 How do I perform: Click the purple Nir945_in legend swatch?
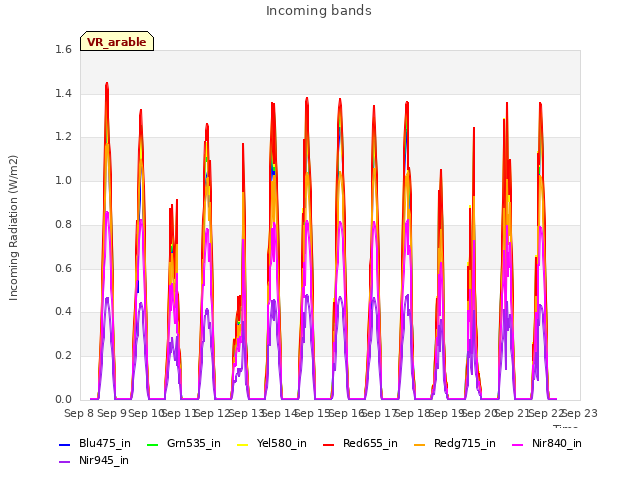pyautogui.click(x=65, y=462)
